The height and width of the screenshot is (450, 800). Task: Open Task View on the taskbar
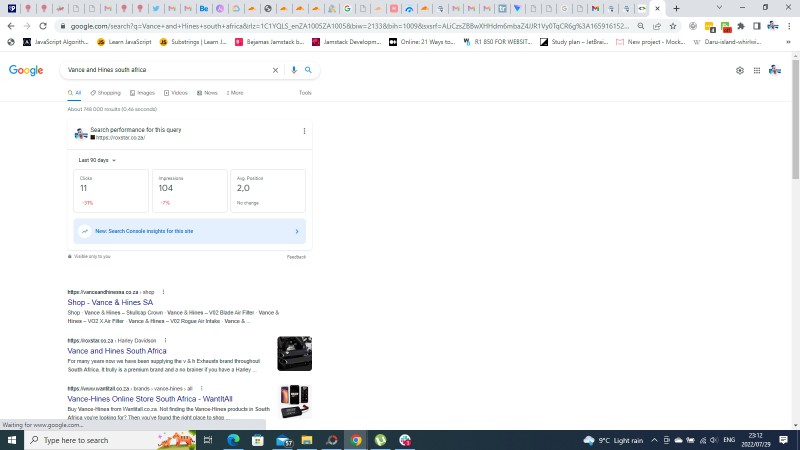pos(208,440)
